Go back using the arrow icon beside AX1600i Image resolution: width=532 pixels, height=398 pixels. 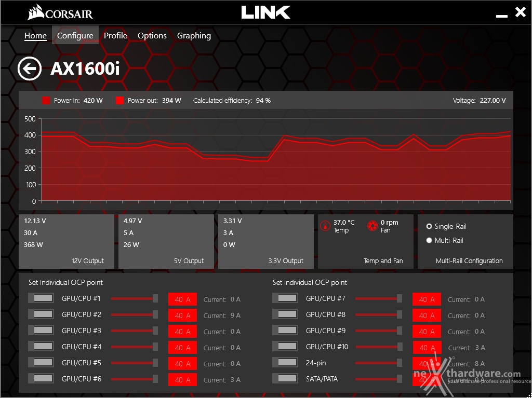coord(30,68)
